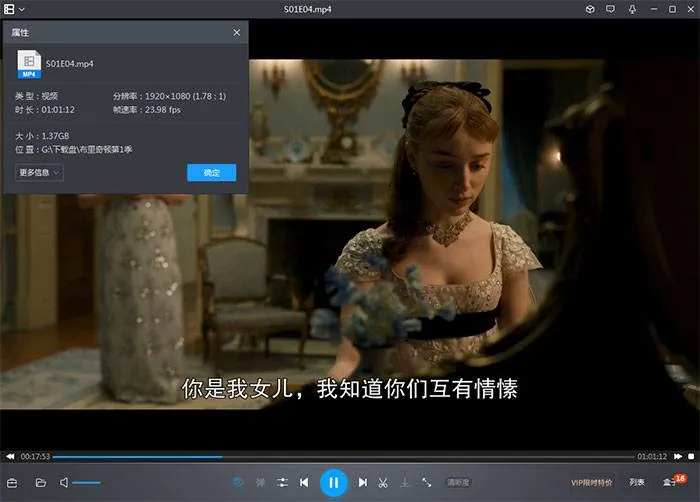Pin the player window on top

coord(632,9)
